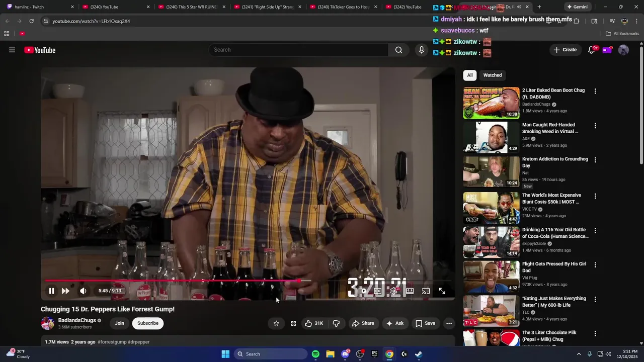Click the star icon beside likes

[x=276, y=323]
